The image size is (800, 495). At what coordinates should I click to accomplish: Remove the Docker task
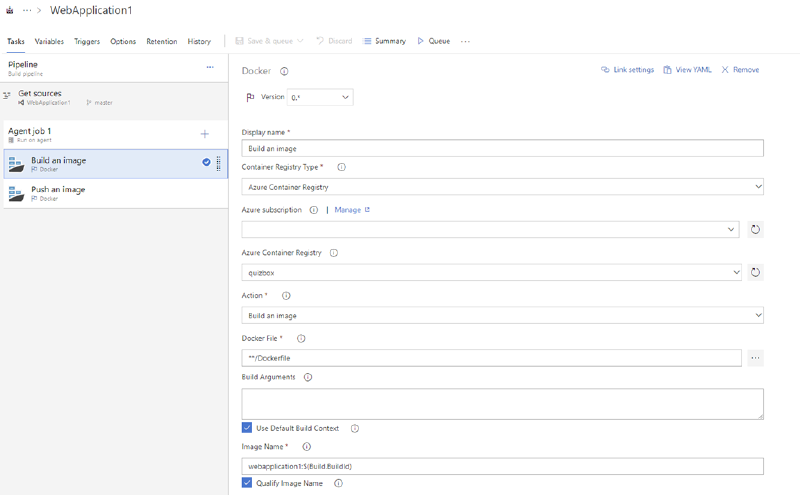click(x=740, y=70)
